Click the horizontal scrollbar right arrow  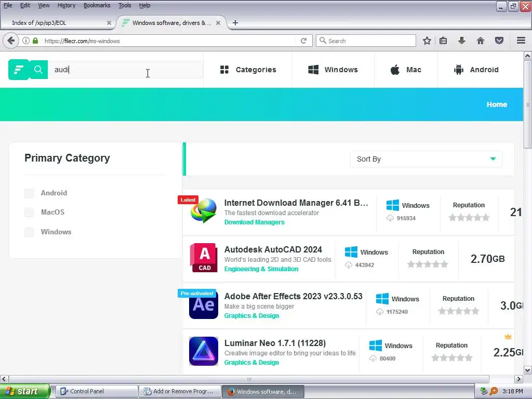pyautogui.click(x=519, y=379)
